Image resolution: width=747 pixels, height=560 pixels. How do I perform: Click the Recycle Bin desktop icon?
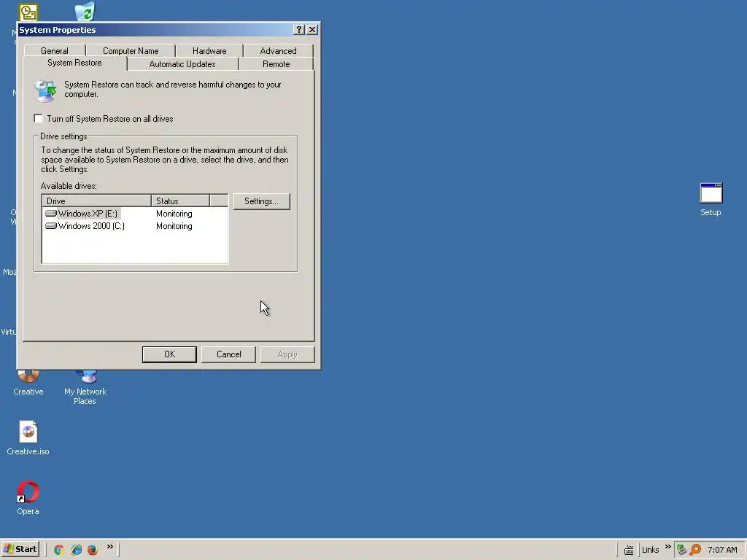(x=85, y=12)
